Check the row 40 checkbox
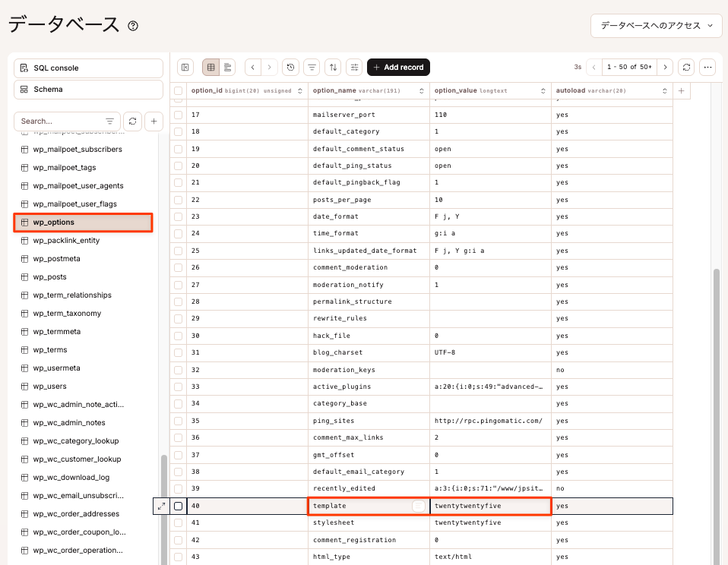Image resolution: width=728 pixels, height=565 pixels. point(179,506)
